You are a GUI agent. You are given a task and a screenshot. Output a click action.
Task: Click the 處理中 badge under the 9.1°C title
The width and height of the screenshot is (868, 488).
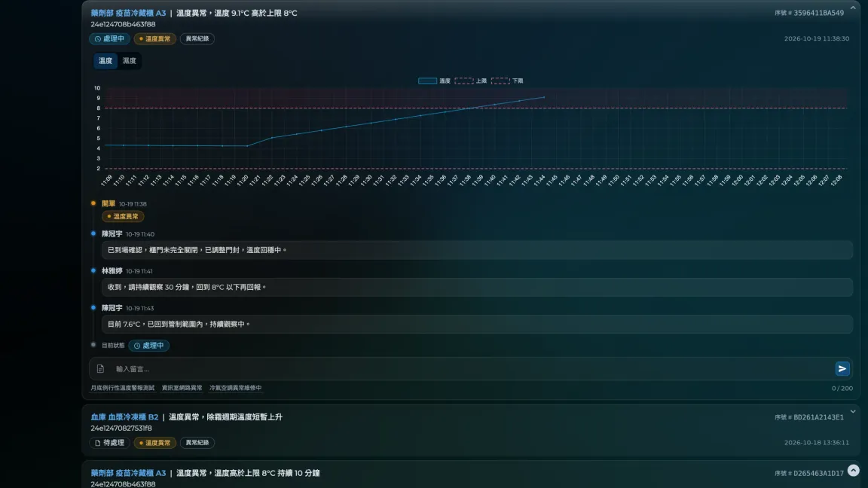pos(109,38)
